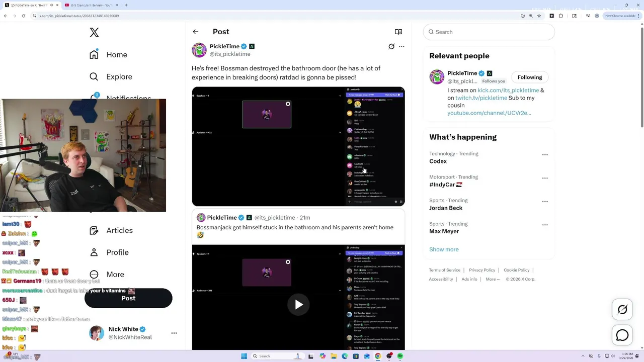Open Copilot from the taskbar
644x362 pixels.
pos(323,356)
